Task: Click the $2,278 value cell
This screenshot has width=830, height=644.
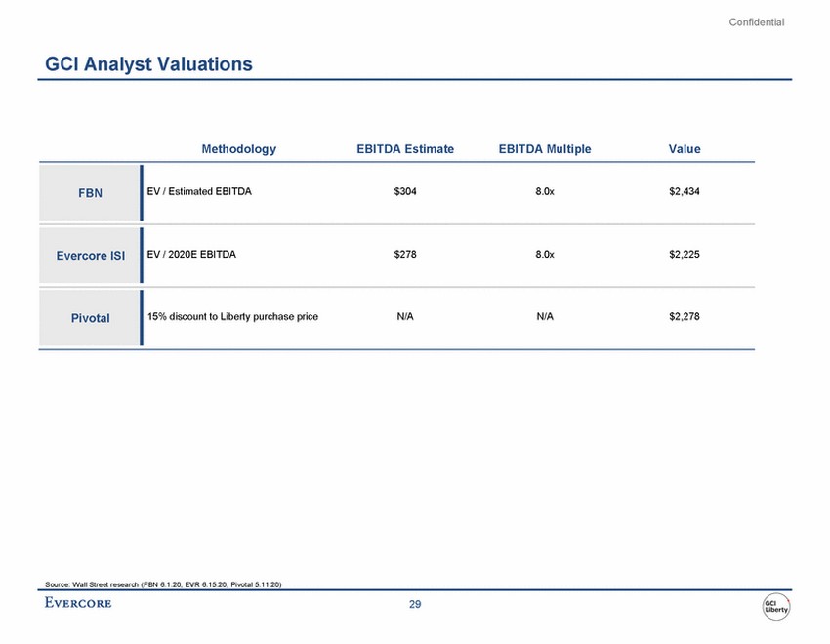Action: click(x=684, y=317)
